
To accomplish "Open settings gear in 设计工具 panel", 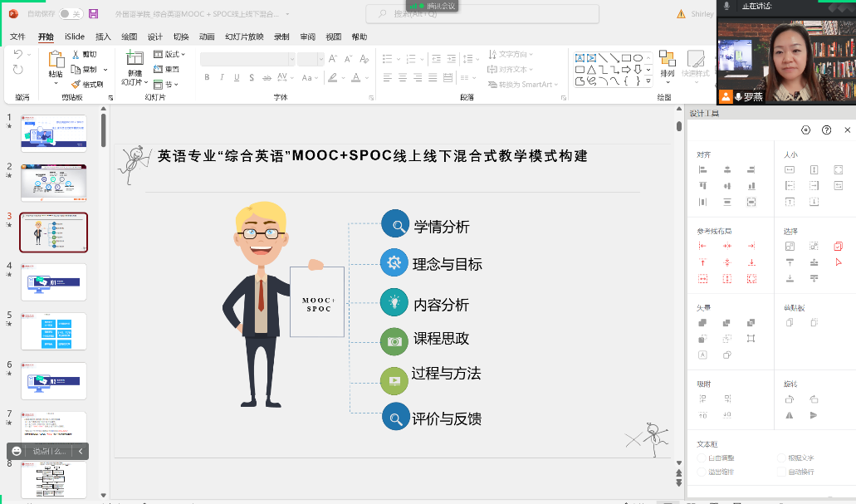I will pyautogui.click(x=805, y=130).
